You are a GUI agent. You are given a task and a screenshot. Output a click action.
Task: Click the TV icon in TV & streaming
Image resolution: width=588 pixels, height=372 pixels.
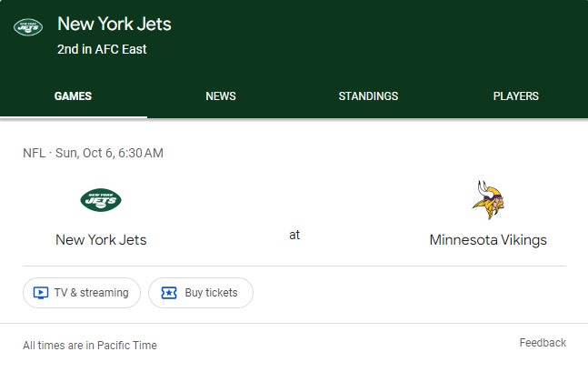(x=40, y=293)
